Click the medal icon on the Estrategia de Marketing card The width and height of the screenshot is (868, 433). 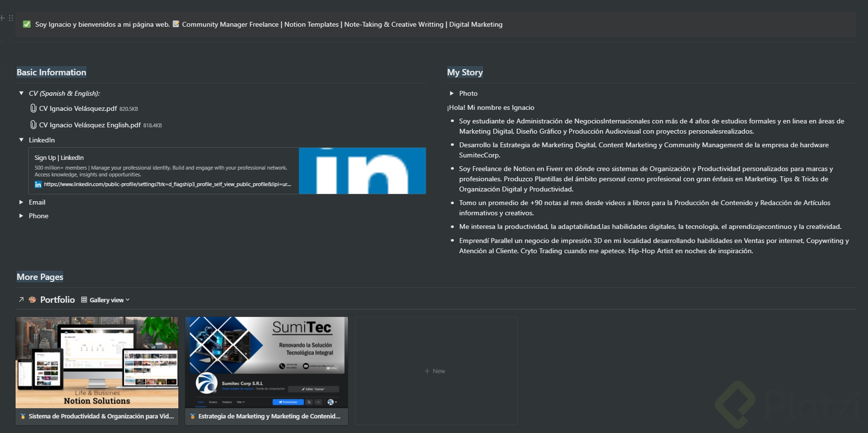pyautogui.click(x=192, y=416)
